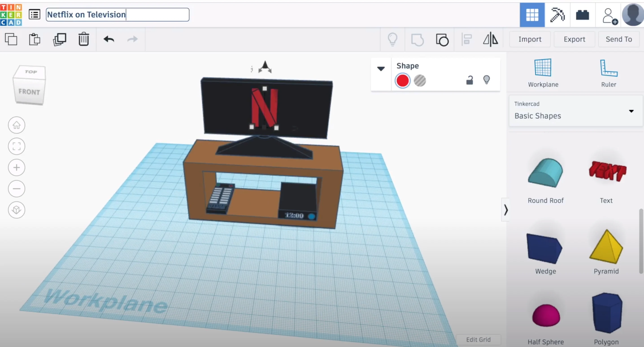The width and height of the screenshot is (644, 347).
Task: Paste from the clipboard
Action: coord(35,39)
